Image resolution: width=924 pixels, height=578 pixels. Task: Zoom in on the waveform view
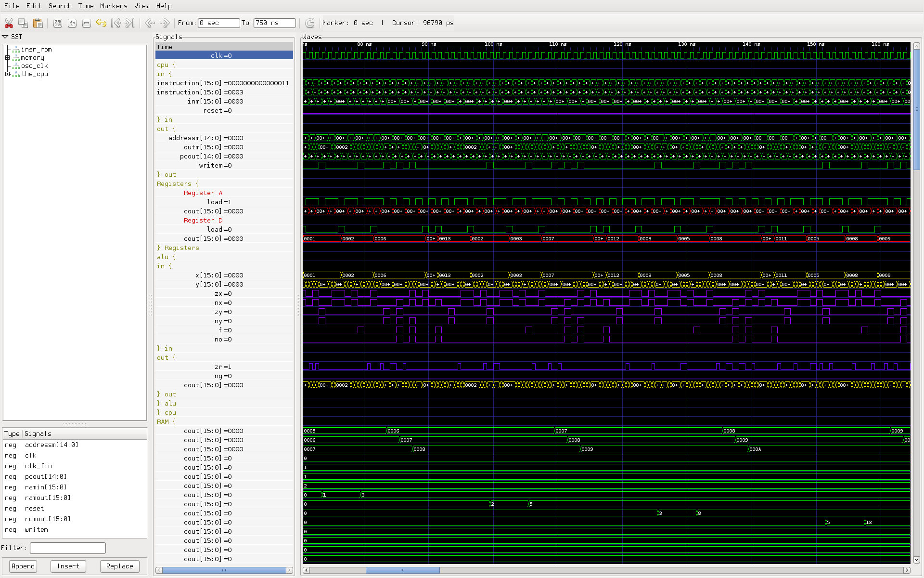(72, 23)
